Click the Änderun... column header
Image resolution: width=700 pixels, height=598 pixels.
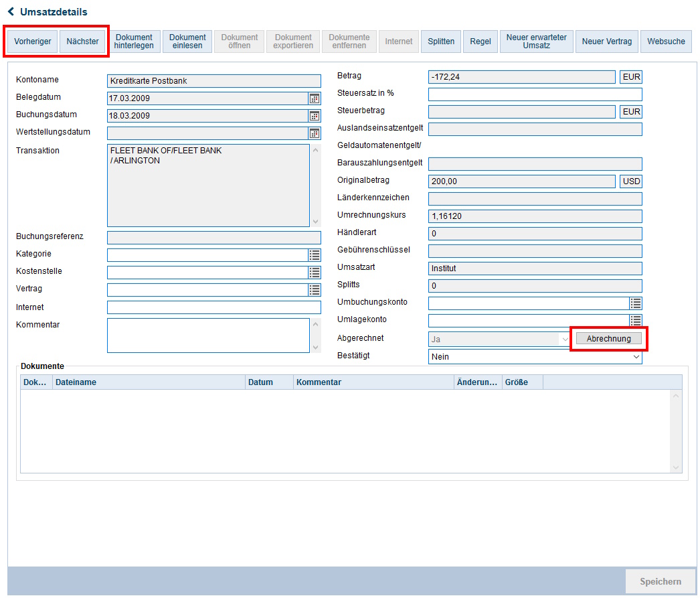coord(478,382)
